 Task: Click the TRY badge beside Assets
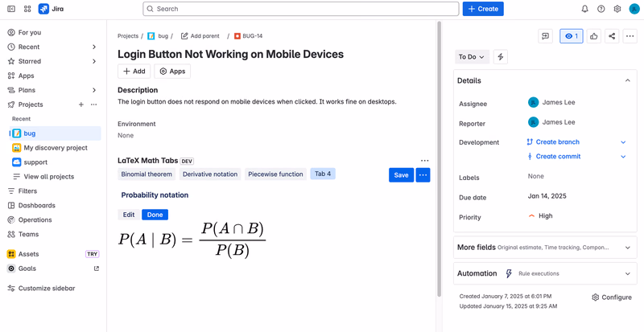pyautogui.click(x=93, y=254)
